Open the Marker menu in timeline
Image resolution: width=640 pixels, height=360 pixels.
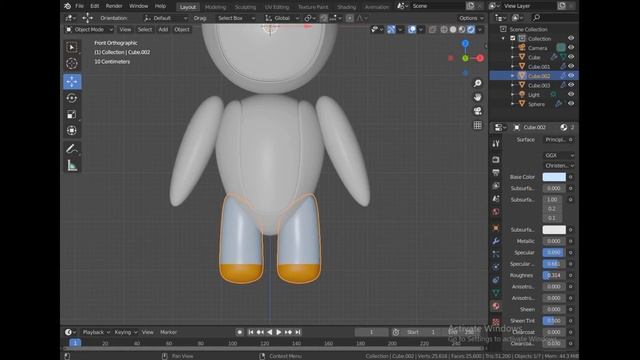[168, 332]
